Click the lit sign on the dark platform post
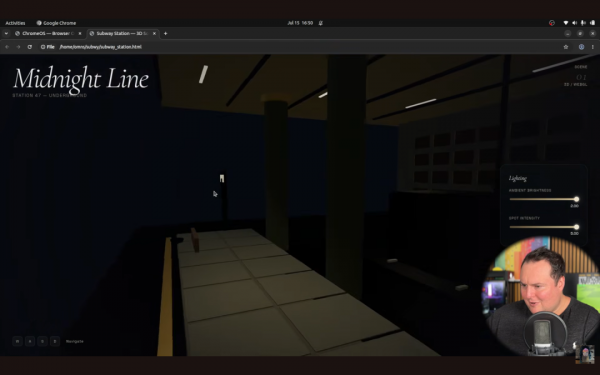The width and height of the screenshot is (600, 375). 222,178
